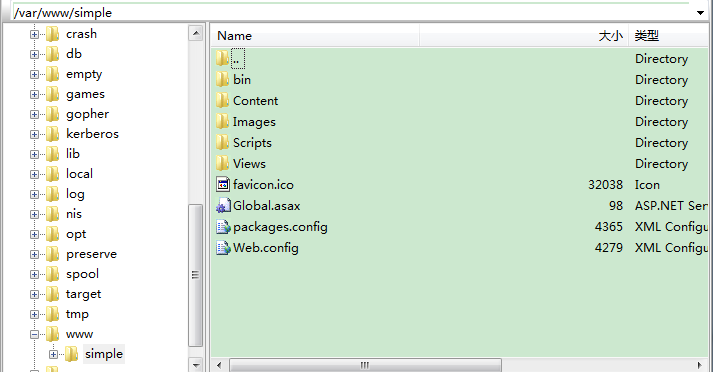
Task: Click the target folder icon in tree
Action: 53,294
